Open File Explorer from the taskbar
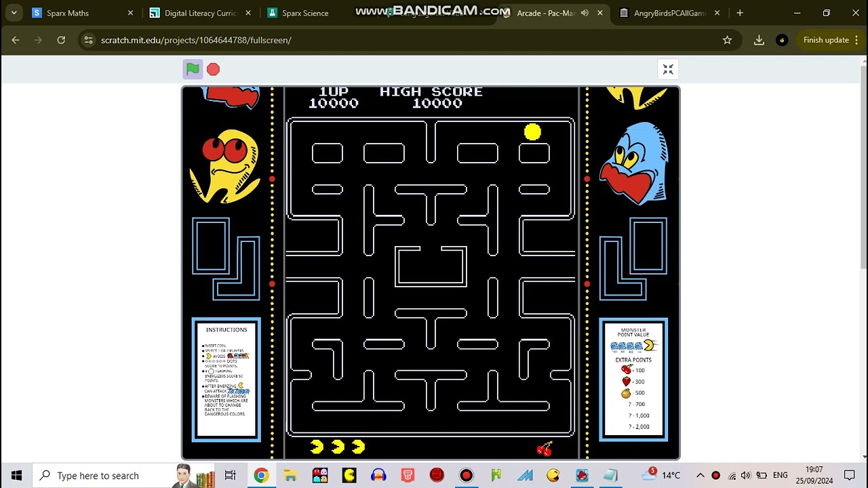 [x=290, y=475]
